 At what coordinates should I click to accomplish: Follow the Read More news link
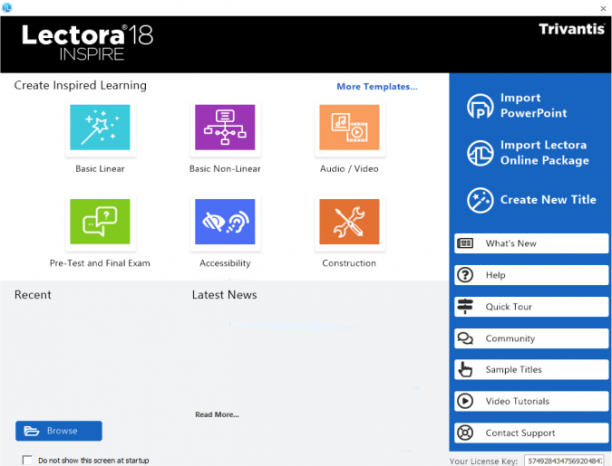click(x=217, y=414)
